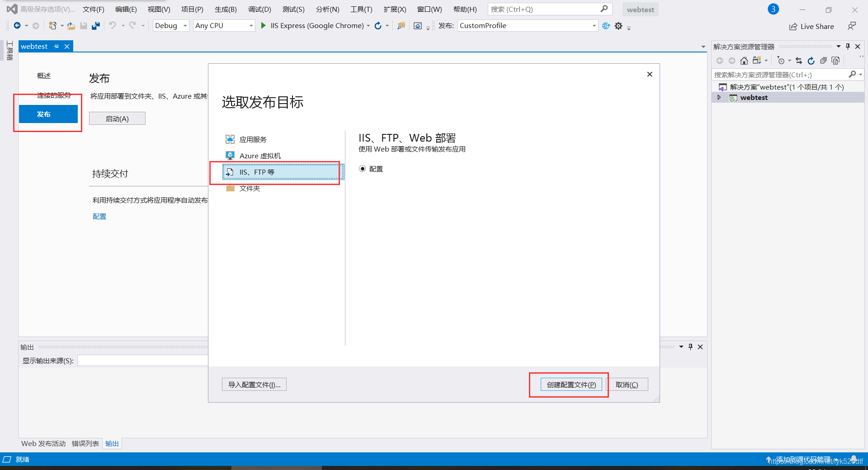Close the webtest document tab
Screen dimensions: 868x470
click(67, 47)
